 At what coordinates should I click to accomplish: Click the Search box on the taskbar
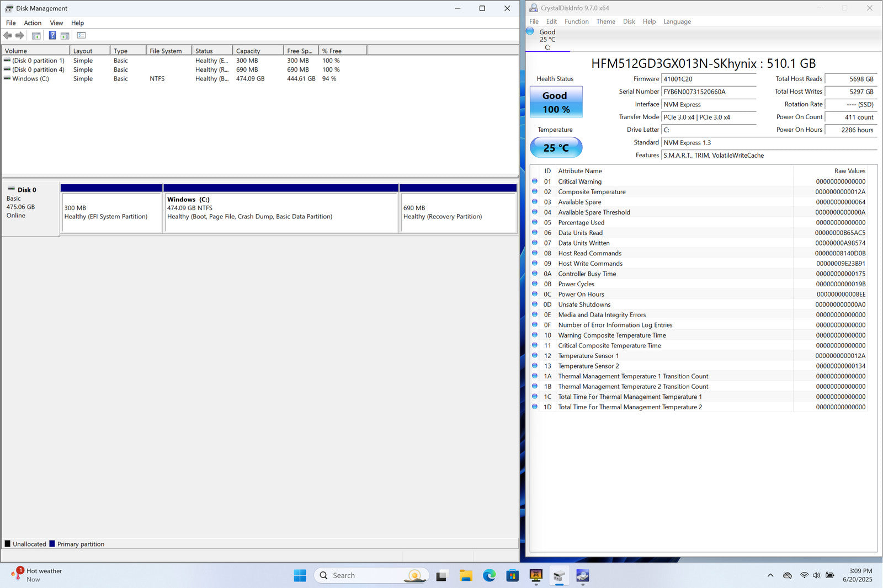[371, 575]
